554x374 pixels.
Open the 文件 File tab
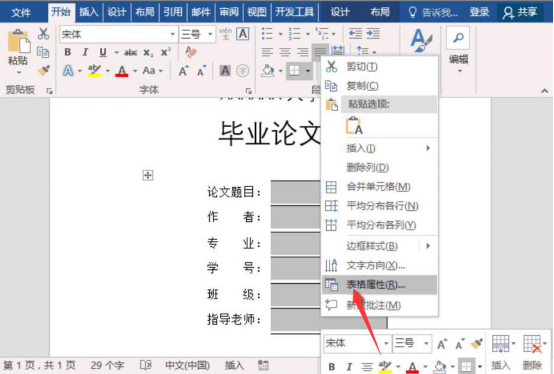(x=21, y=13)
